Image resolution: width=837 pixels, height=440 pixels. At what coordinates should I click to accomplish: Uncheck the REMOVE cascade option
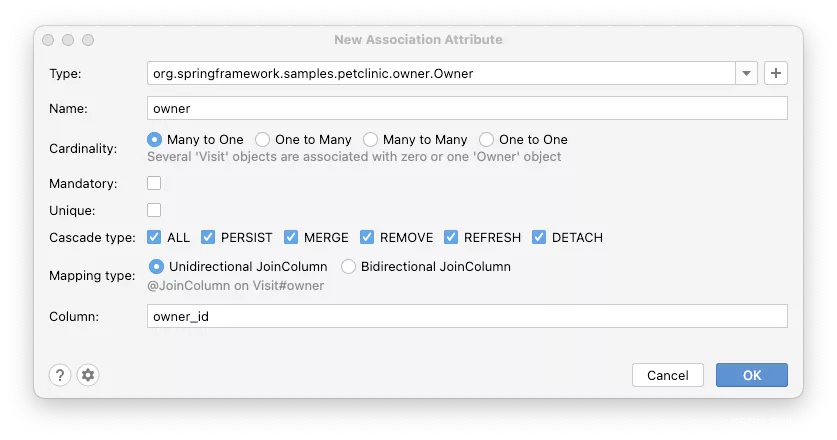pyautogui.click(x=367, y=238)
